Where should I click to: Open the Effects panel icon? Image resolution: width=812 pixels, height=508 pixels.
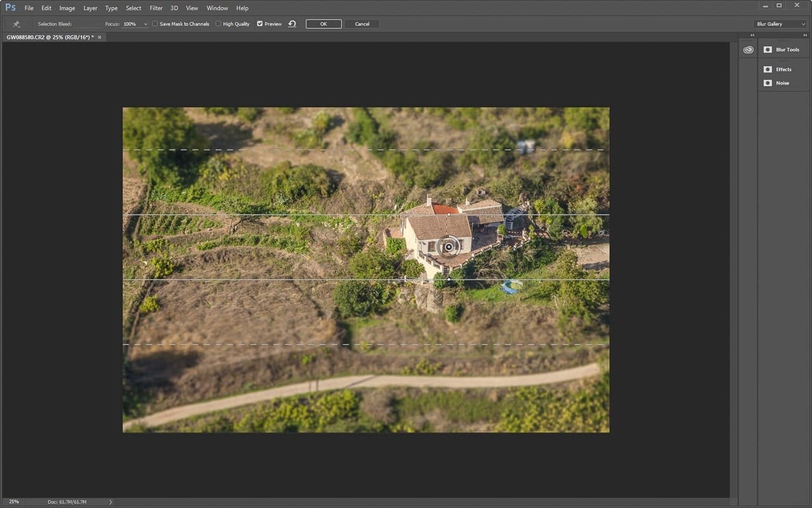point(768,69)
